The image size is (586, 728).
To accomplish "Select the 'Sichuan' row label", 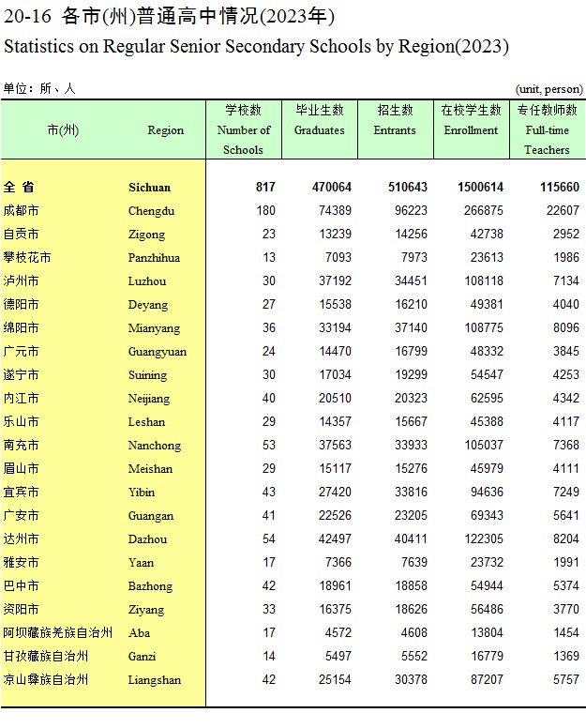I will pos(149,188).
